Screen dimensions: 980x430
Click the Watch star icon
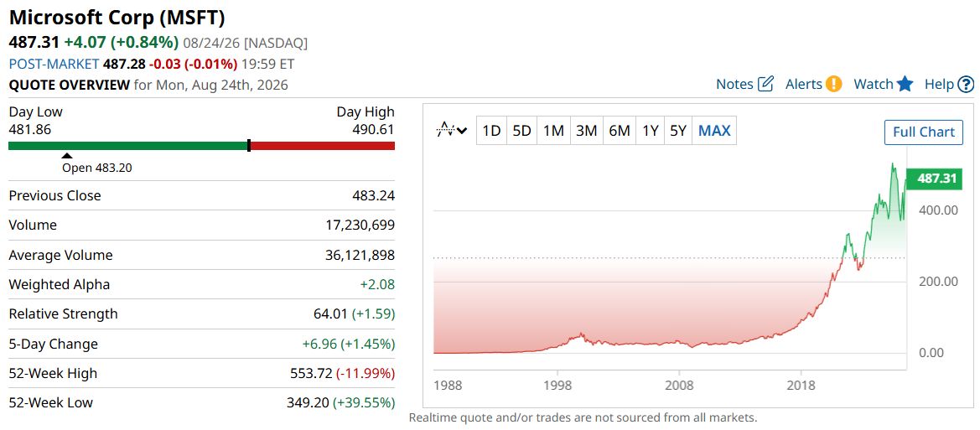coord(905,84)
